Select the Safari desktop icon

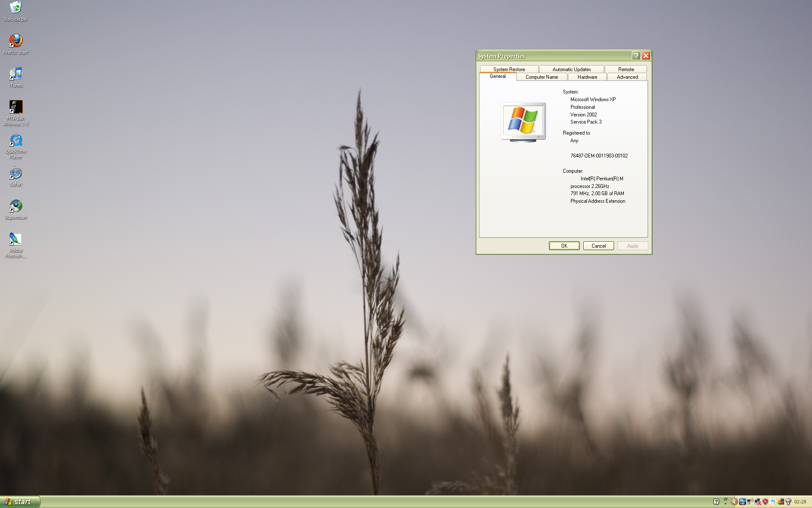coord(16,173)
